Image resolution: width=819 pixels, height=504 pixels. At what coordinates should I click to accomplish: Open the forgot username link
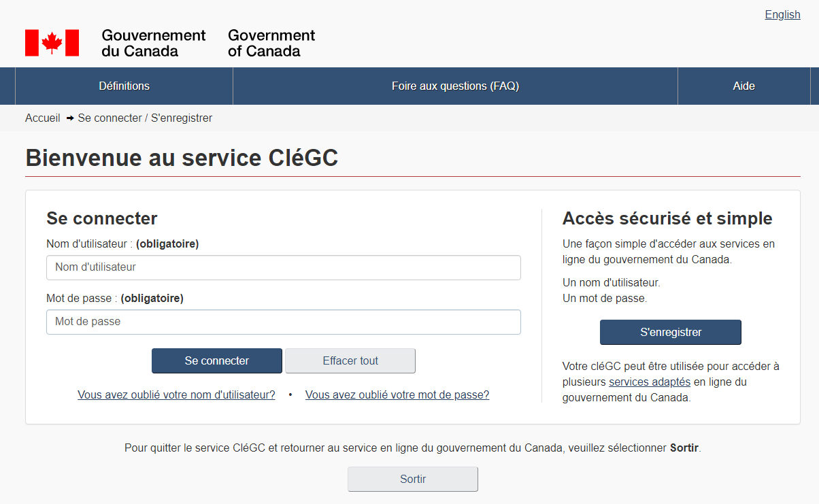176,395
